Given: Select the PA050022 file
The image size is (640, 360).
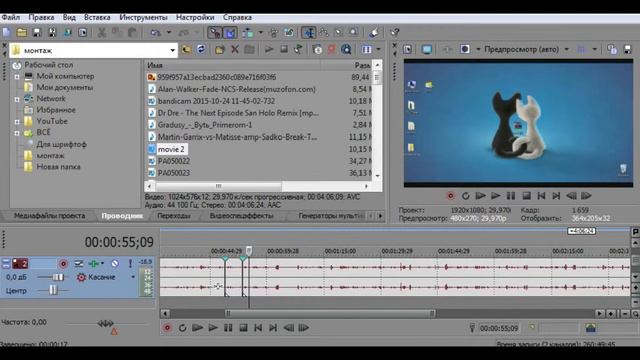Looking at the screenshot, I should 174,161.
